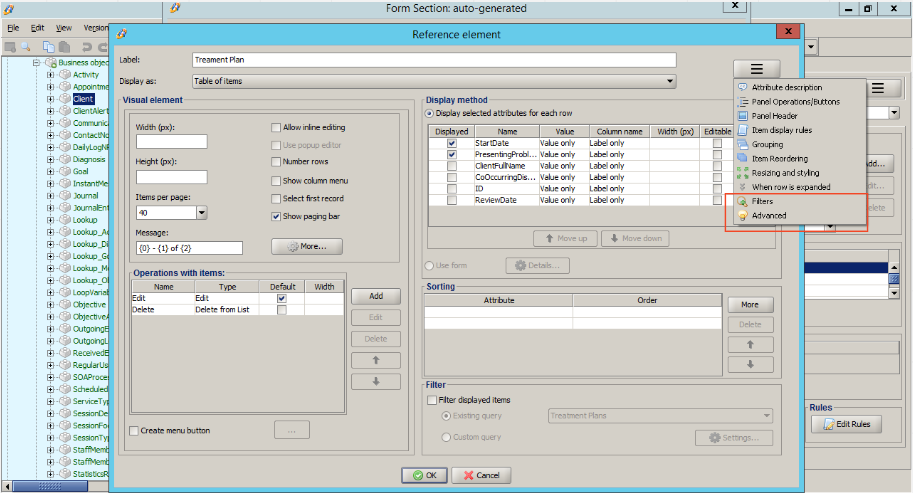Click the copy icon in main toolbar
913x493 pixels.
[48, 47]
